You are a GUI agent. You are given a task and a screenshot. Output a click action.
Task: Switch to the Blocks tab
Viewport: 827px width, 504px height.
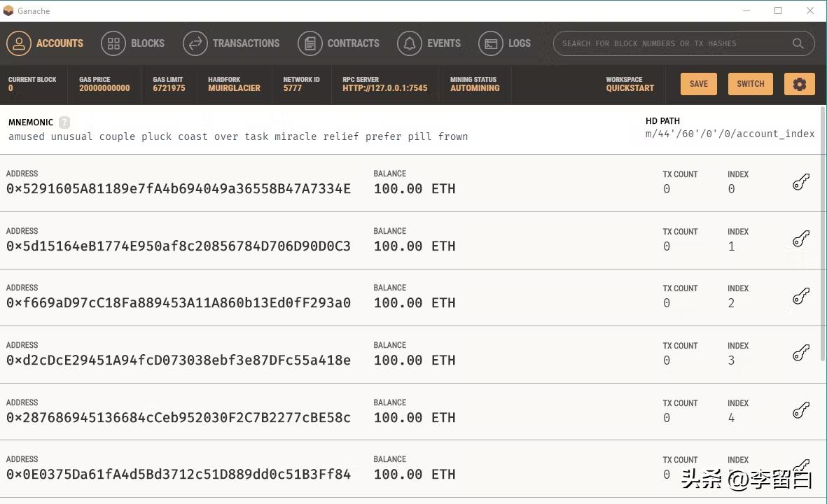click(133, 43)
